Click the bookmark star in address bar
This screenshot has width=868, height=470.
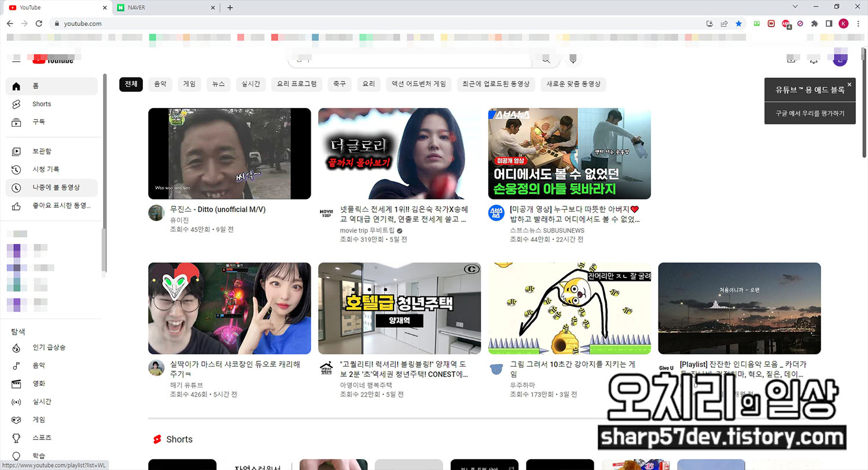click(x=738, y=24)
